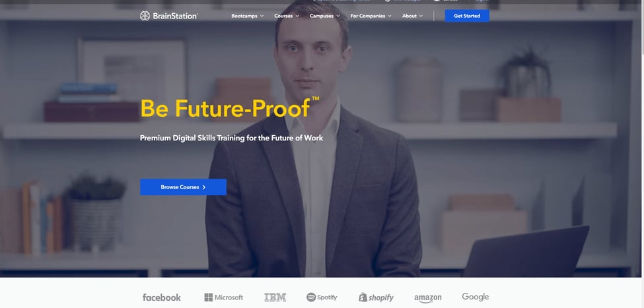Screen dimensions: 644x308
Task: Click the IBM logo
Action: 275,297
